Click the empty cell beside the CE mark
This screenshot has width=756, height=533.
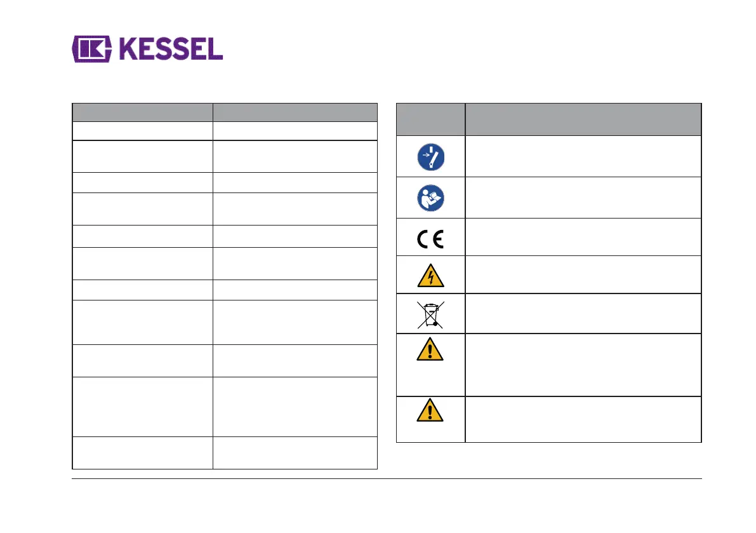(583, 238)
